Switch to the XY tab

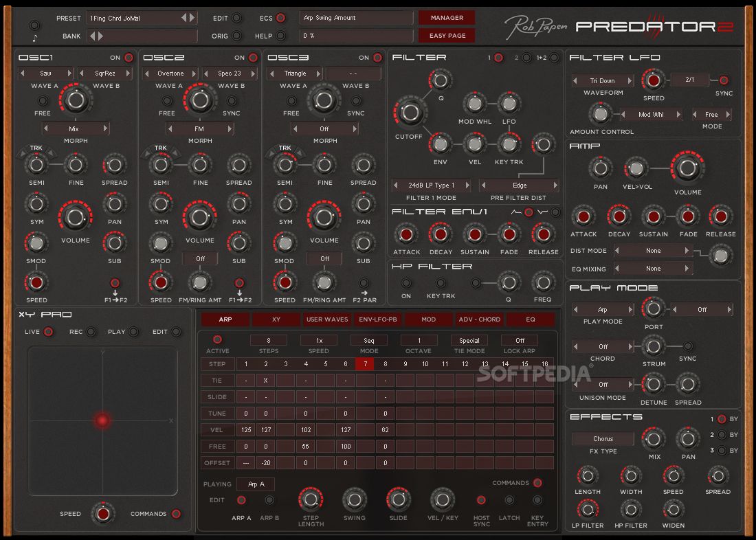coord(276,319)
